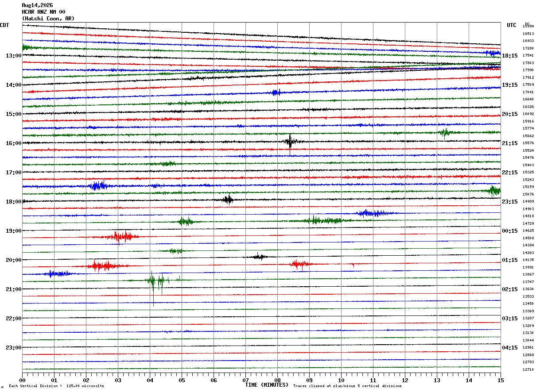Click the DC offset value 17280

[528, 48]
